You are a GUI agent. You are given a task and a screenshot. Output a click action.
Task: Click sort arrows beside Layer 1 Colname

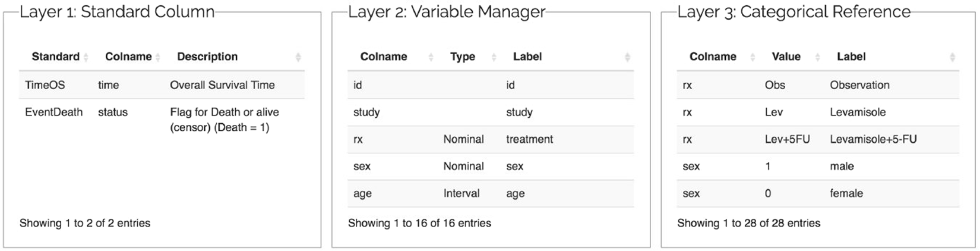coord(158,57)
